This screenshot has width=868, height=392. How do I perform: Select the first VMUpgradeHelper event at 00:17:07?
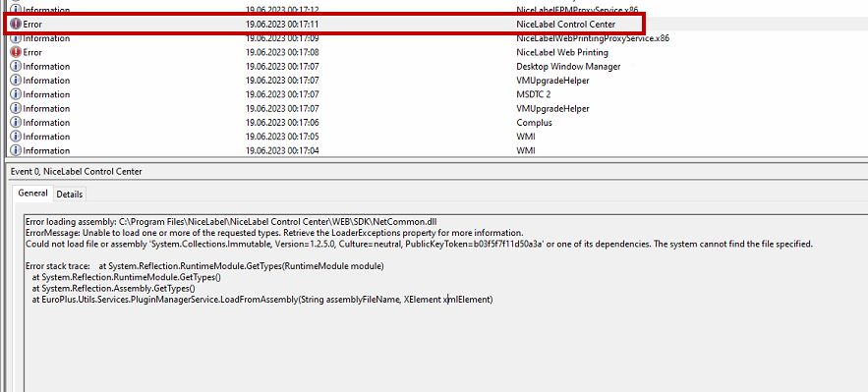pyautogui.click(x=436, y=81)
